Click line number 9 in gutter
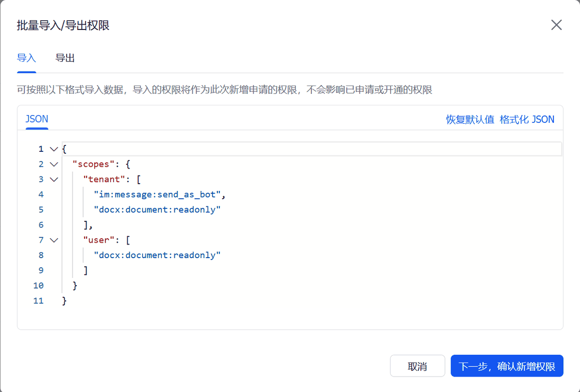Image resolution: width=580 pixels, height=392 pixels. pyautogui.click(x=41, y=270)
